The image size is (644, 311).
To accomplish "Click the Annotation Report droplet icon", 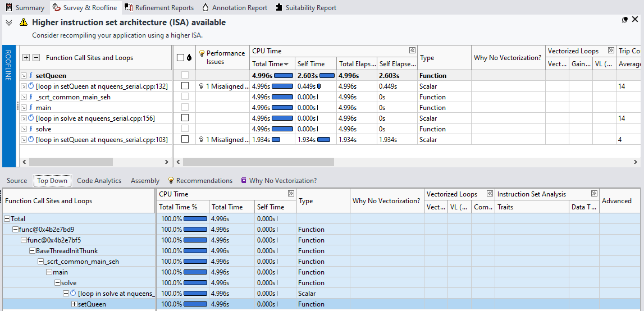I will coord(205,8).
